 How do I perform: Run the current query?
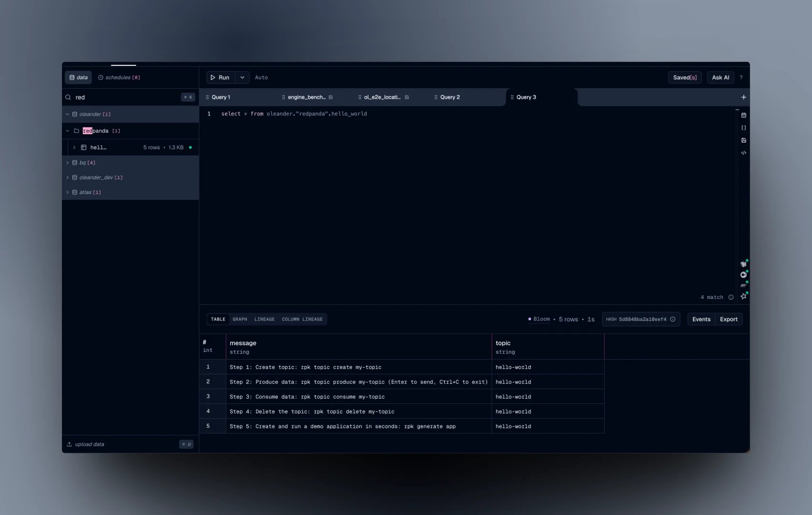pos(221,77)
